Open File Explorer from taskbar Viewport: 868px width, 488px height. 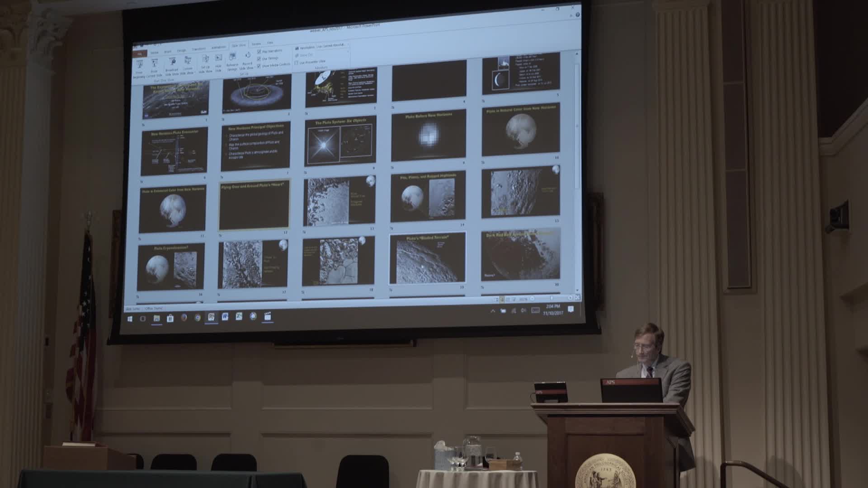(156, 318)
